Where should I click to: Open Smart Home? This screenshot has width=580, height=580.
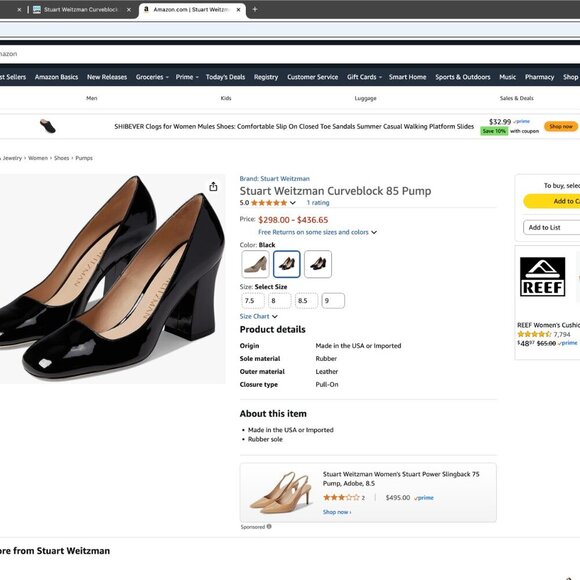[x=407, y=77]
